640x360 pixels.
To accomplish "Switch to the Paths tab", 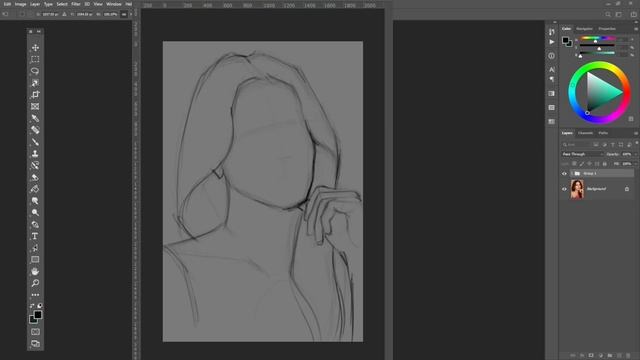I will (603, 133).
